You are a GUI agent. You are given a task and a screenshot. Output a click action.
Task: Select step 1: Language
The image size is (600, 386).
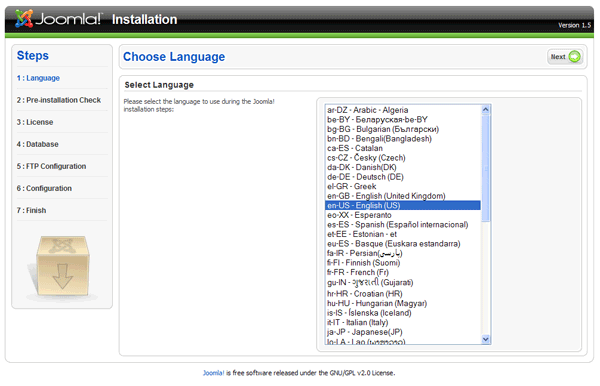(38, 78)
